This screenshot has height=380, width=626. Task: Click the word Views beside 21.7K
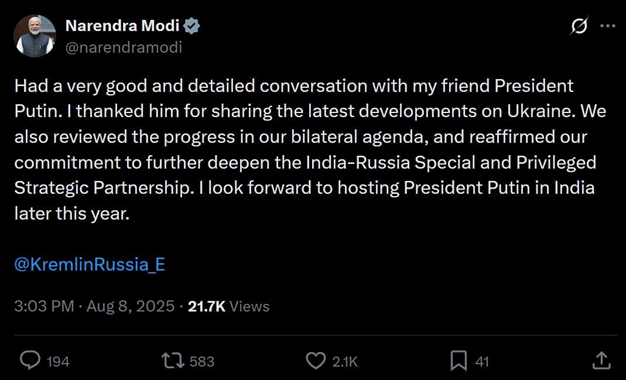pyautogui.click(x=250, y=306)
